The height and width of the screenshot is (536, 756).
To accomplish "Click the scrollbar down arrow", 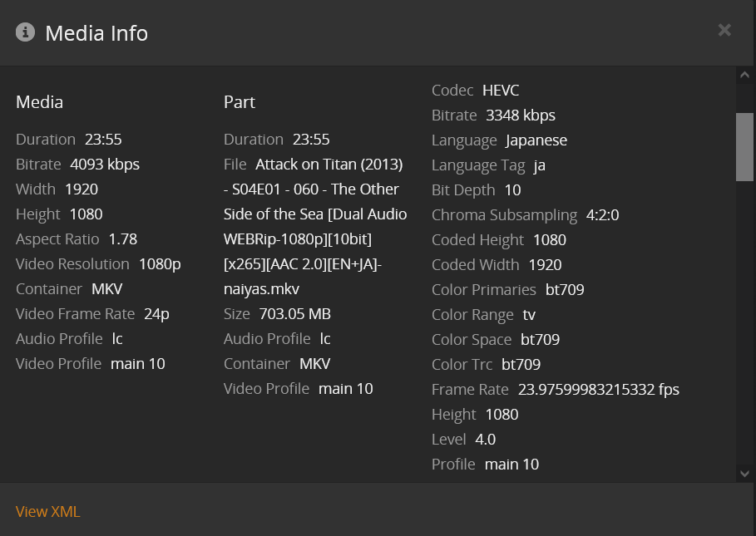I will pyautogui.click(x=744, y=473).
